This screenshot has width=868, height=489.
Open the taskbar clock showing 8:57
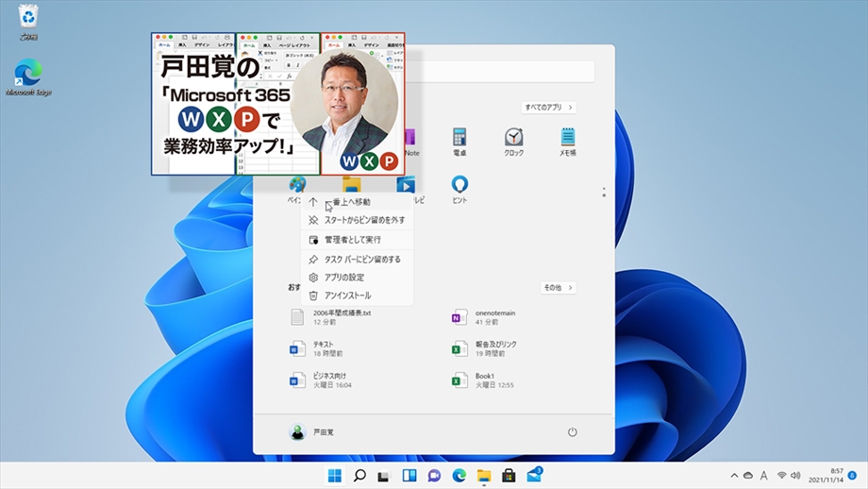point(826,475)
